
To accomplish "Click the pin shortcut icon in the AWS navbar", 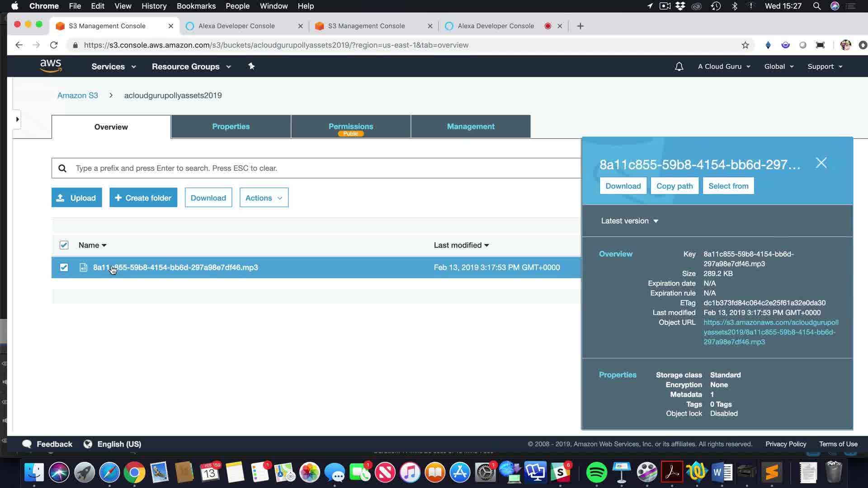I will (x=251, y=66).
